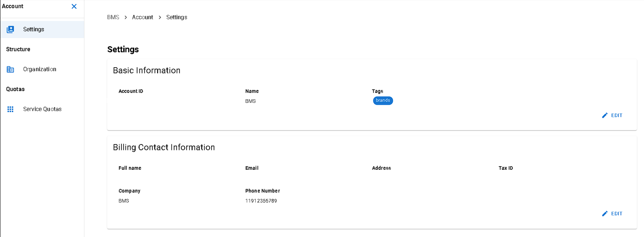
Task: Go to the BMS breadcrumb link
Action: click(x=113, y=17)
